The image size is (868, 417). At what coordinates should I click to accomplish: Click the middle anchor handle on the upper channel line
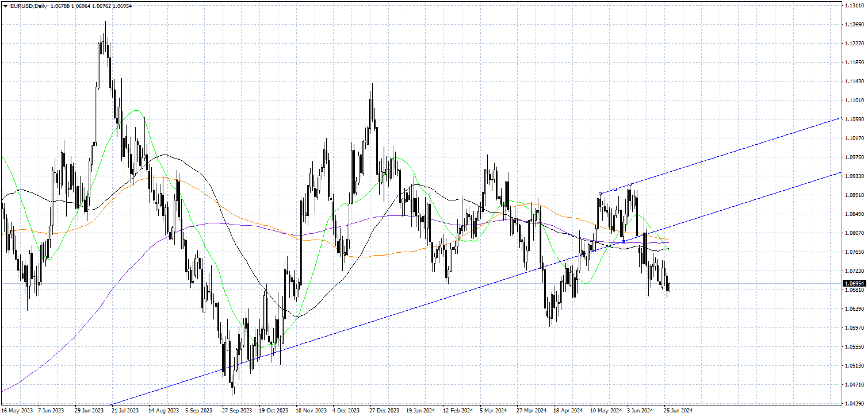(x=615, y=189)
